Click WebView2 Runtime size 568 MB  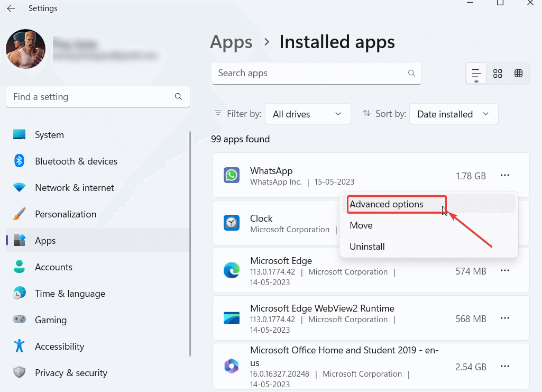tap(471, 318)
